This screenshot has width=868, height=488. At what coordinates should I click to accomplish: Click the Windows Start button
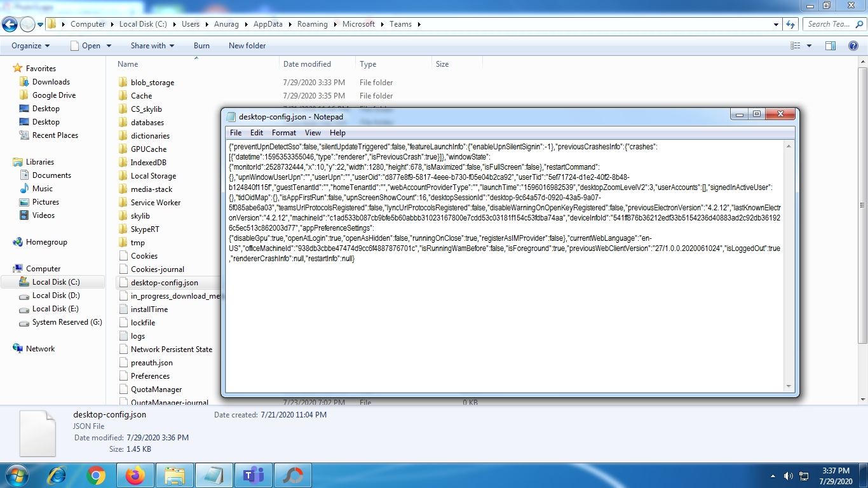pos(16,475)
